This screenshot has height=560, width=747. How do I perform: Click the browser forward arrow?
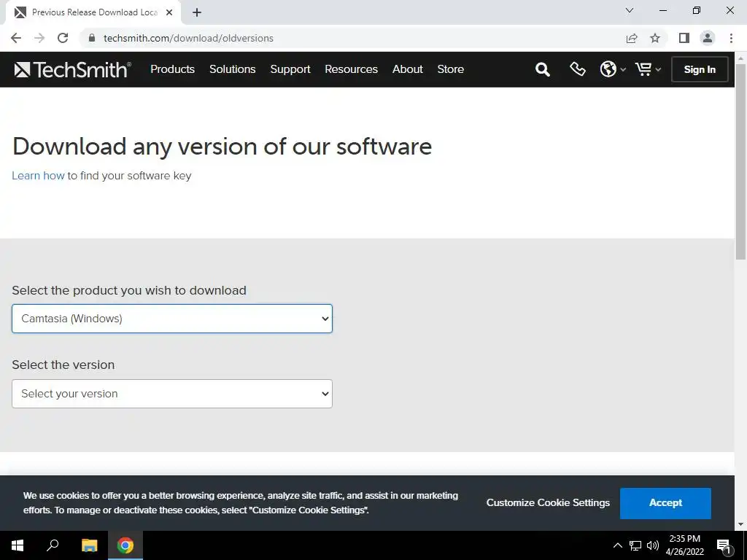tap(39, 38)
